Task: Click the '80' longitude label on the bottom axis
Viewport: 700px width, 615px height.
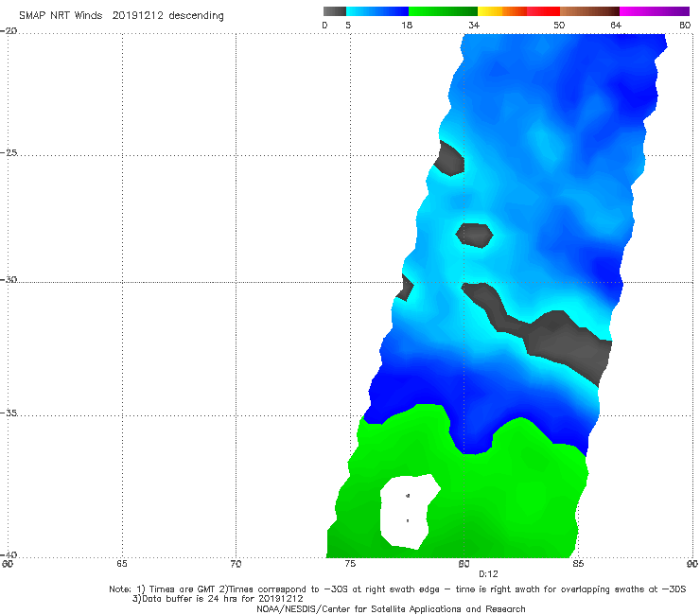Action: click(464, 564)
